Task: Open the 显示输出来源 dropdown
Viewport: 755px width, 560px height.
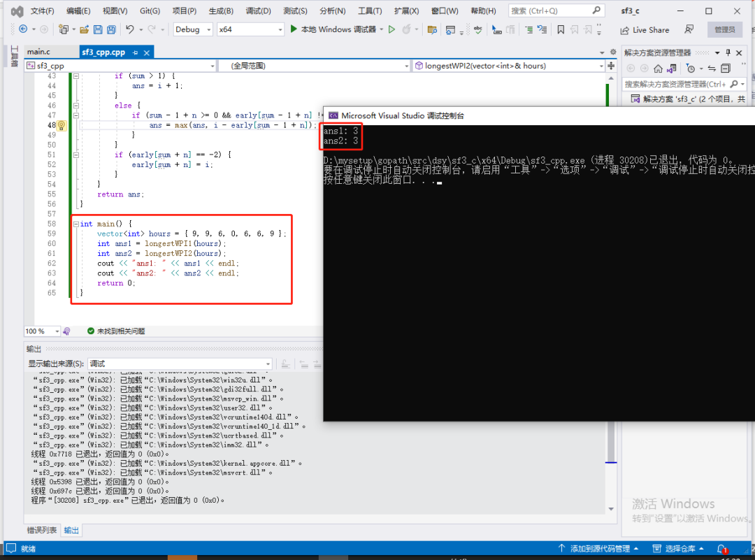Action: 180,364
